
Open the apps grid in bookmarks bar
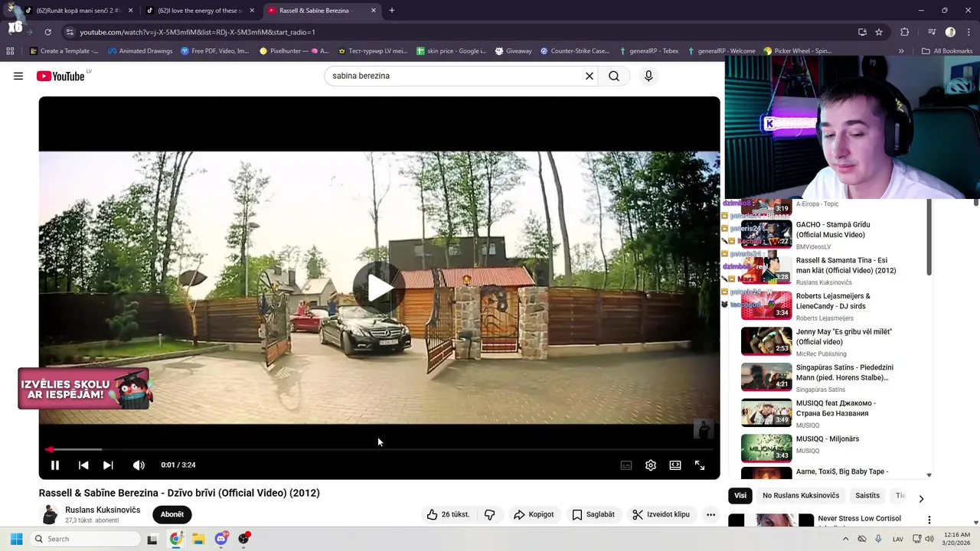[x=10, y=51]
